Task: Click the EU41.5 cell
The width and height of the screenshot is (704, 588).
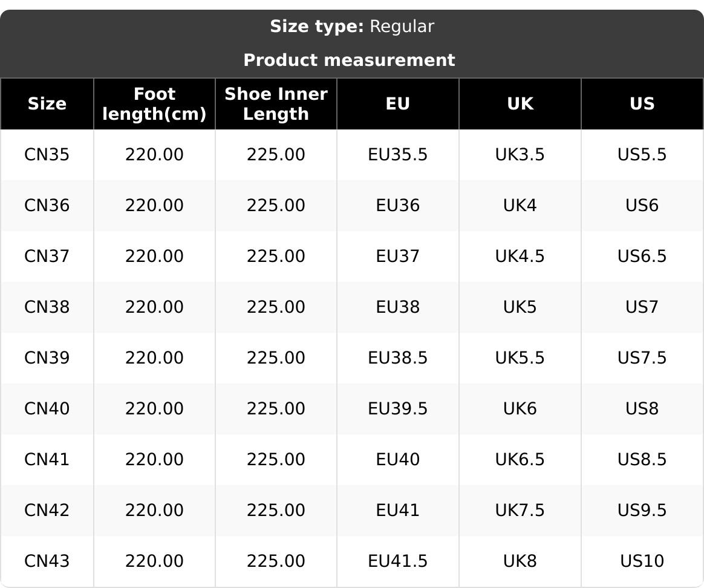Action: [x=397, y=561]
